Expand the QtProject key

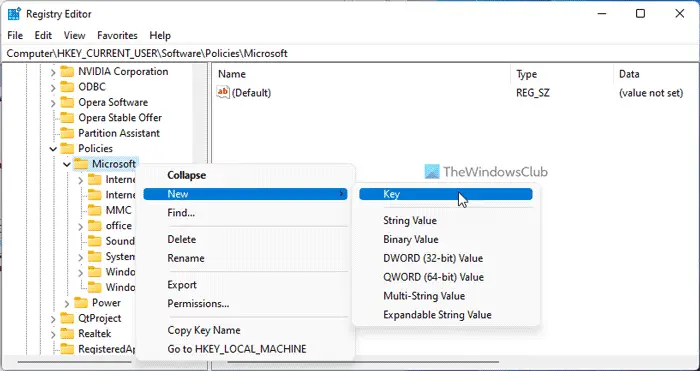pos(53,319)
